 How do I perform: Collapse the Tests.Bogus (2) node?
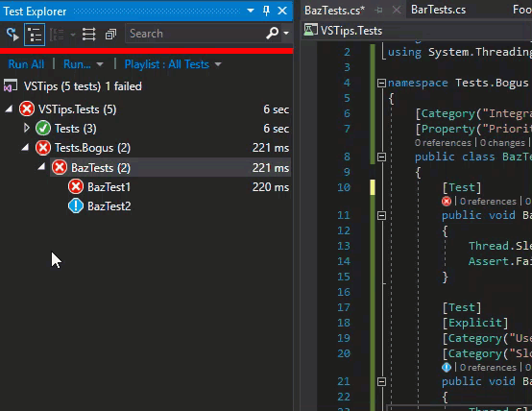click(x=25, y=147)
